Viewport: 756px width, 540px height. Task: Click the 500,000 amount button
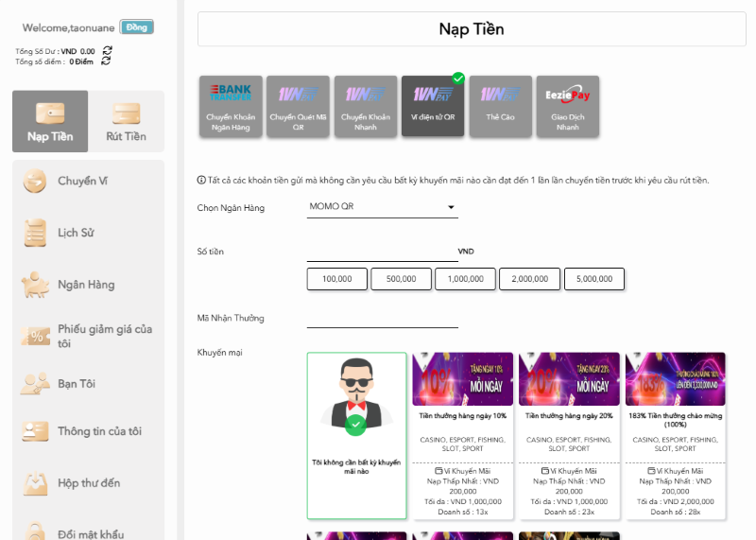pos(401,279)
